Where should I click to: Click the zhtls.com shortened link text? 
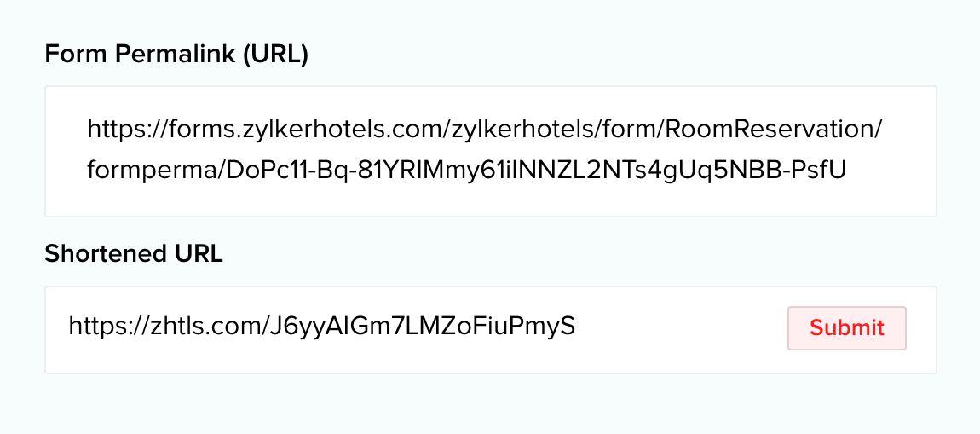[321, 327]
